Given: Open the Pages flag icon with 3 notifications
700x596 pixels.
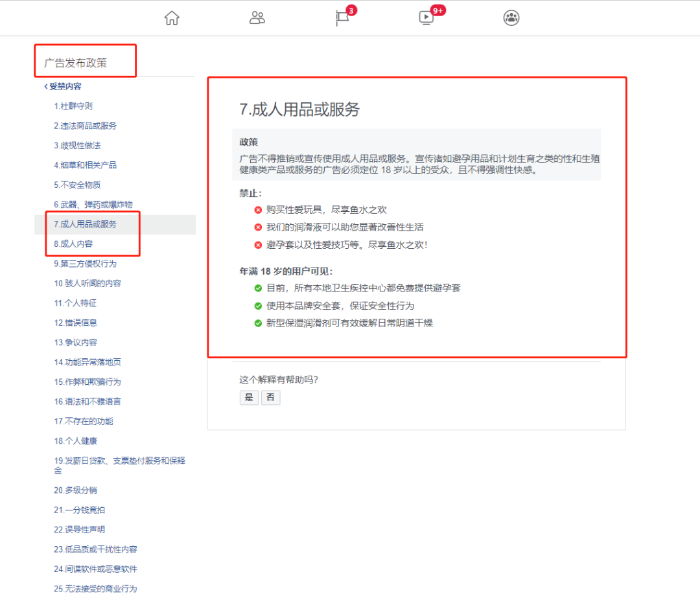Looking at the screenshot, I should click(x=342, y=17).
